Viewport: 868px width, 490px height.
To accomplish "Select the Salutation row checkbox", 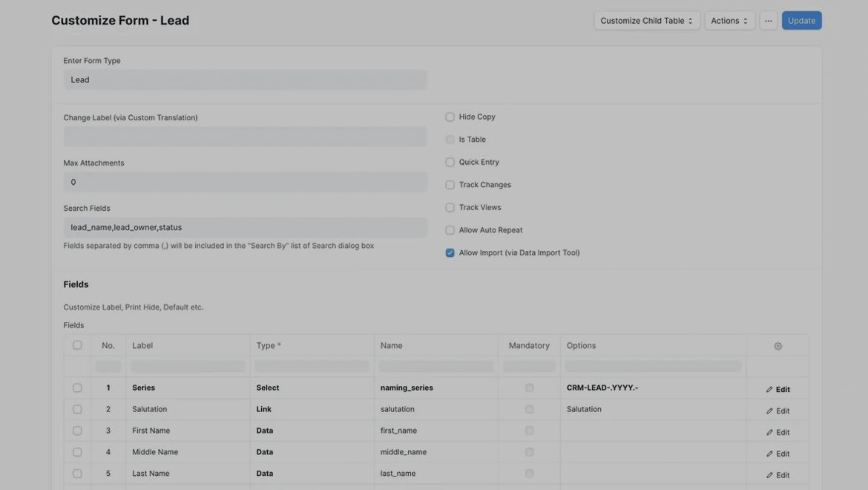I will 77,409.
